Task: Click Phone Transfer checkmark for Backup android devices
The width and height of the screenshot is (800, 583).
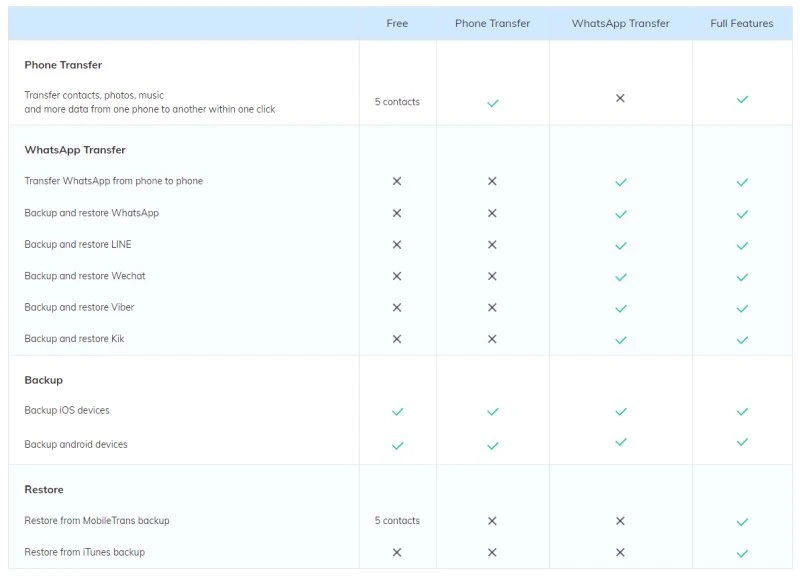Action: click(x=492, y=446)
